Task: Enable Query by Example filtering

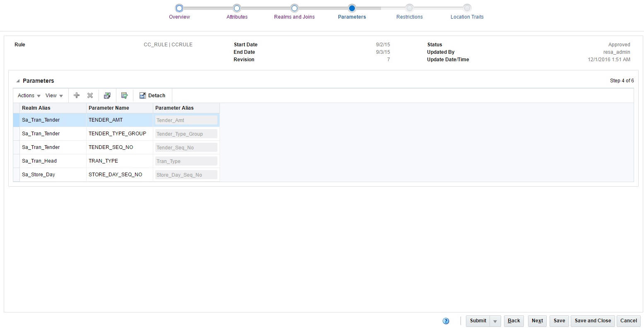Action: pos(125,95)
